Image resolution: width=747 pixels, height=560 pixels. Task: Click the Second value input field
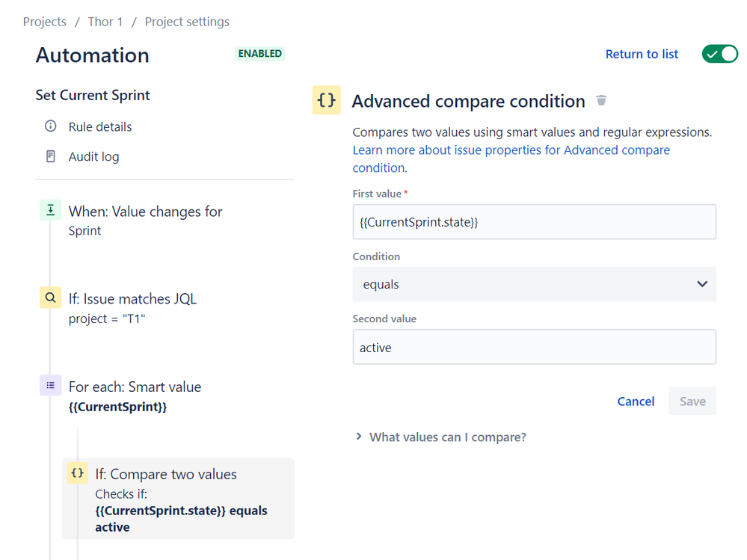pos(534,347)
